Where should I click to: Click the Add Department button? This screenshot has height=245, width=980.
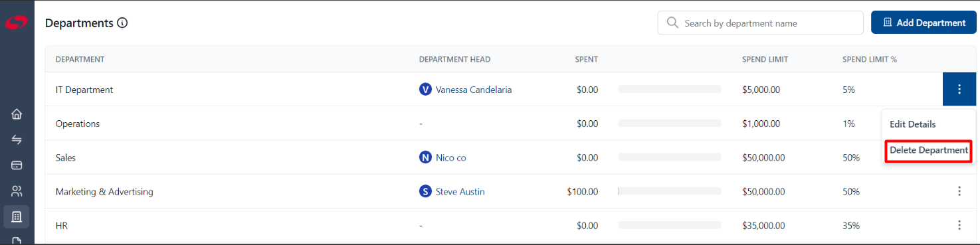point(924,23)
